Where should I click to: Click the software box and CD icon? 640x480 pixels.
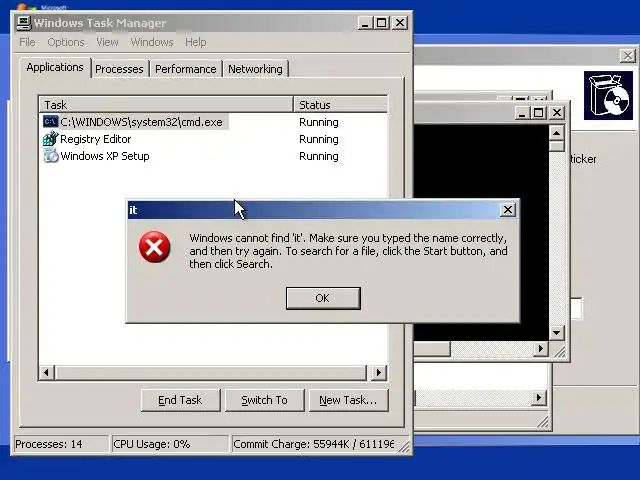[608, 96]
